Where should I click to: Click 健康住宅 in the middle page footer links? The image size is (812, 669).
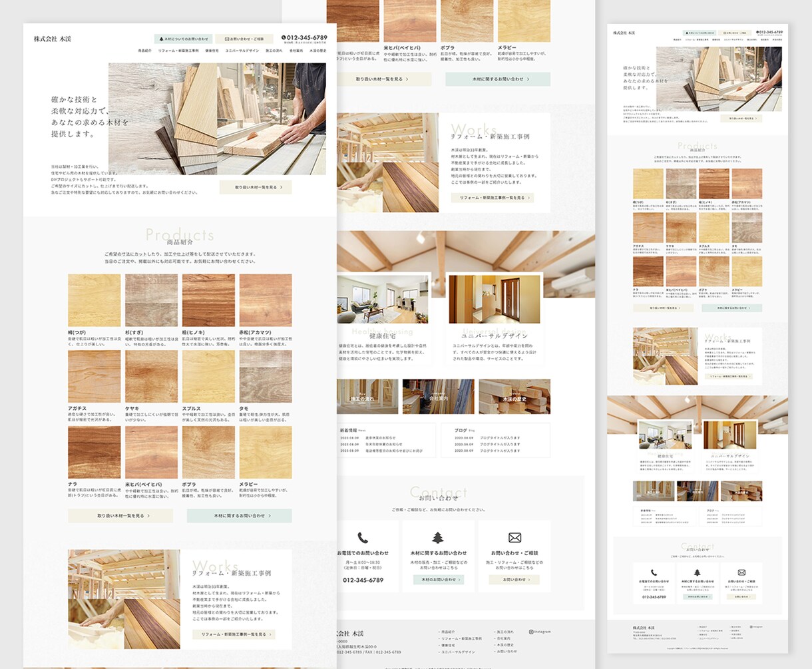coord(448,645)
